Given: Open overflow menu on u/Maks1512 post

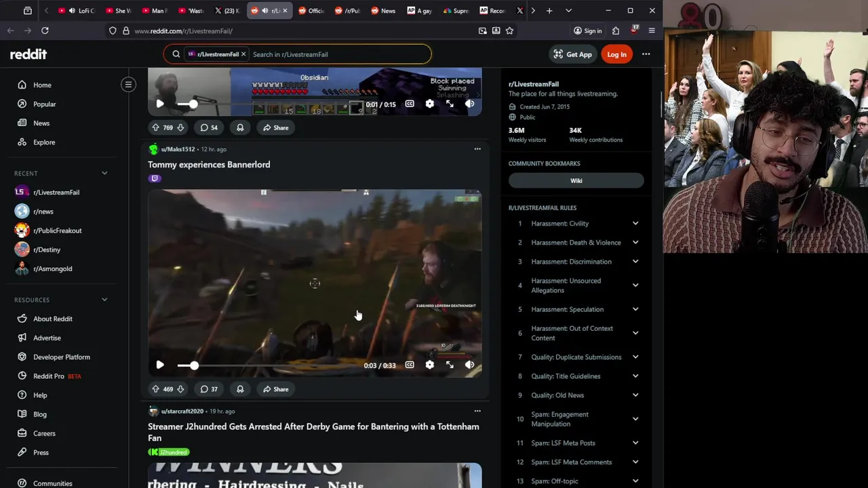Looking at the screenshot, I should 477,149.
